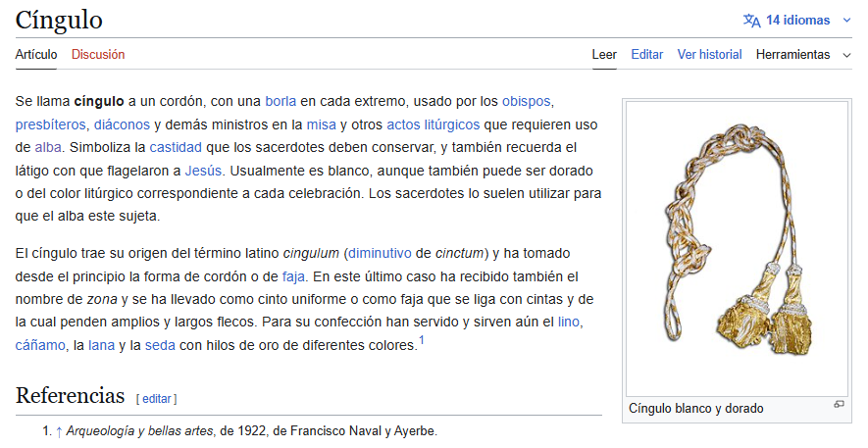The height and width of the screenshot is (448, 868).
Task: Follow the lana link
Action: (101, 345)
